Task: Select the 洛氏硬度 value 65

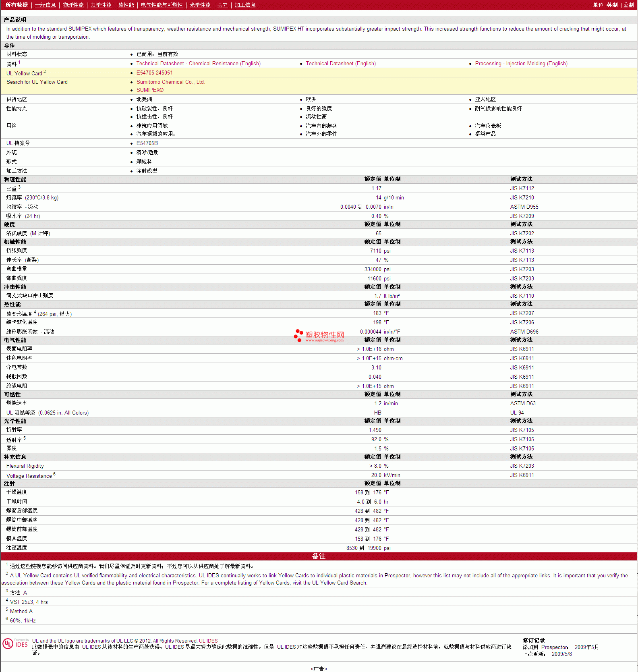Action: pos(379,234)
